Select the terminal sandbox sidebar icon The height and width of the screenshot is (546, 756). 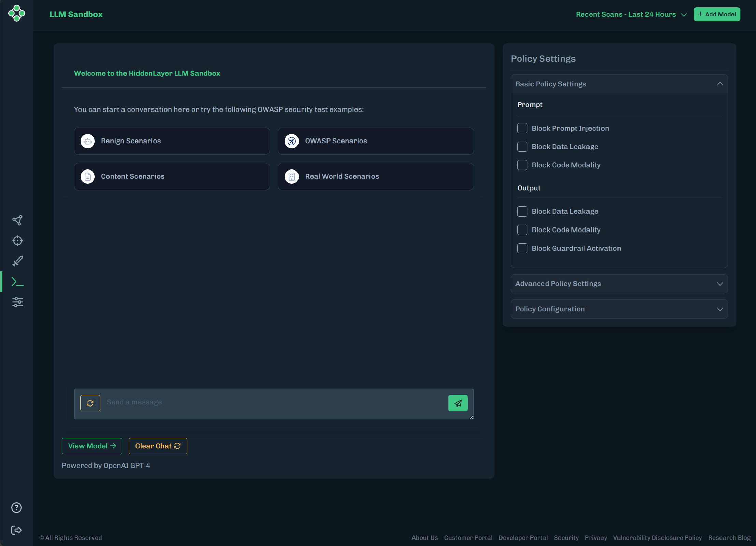coord(17,282)
